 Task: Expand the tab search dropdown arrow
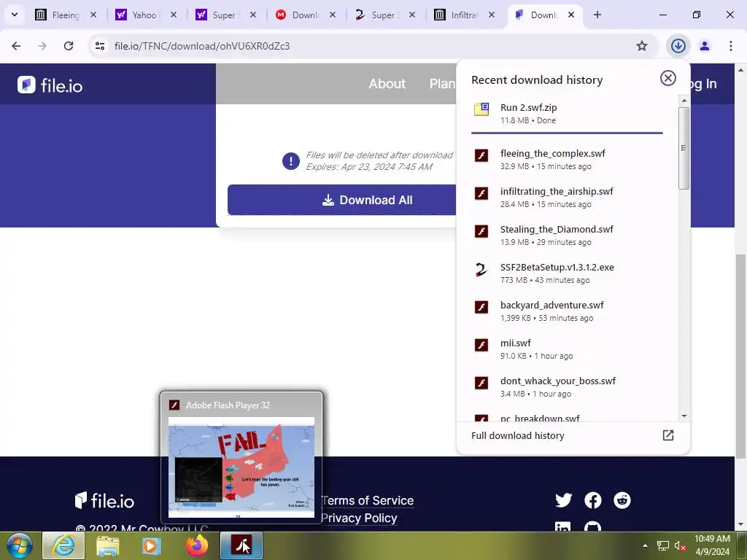pos(15,15)
